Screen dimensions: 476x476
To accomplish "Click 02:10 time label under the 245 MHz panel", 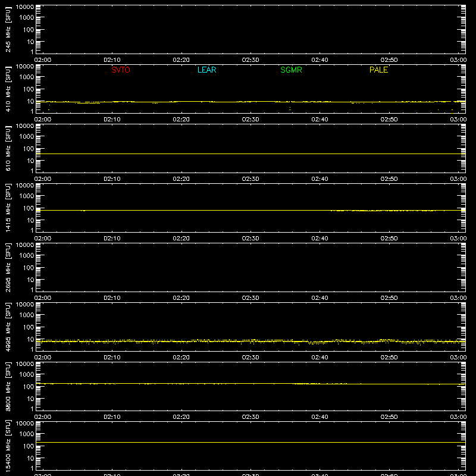I will coord(112,60).
